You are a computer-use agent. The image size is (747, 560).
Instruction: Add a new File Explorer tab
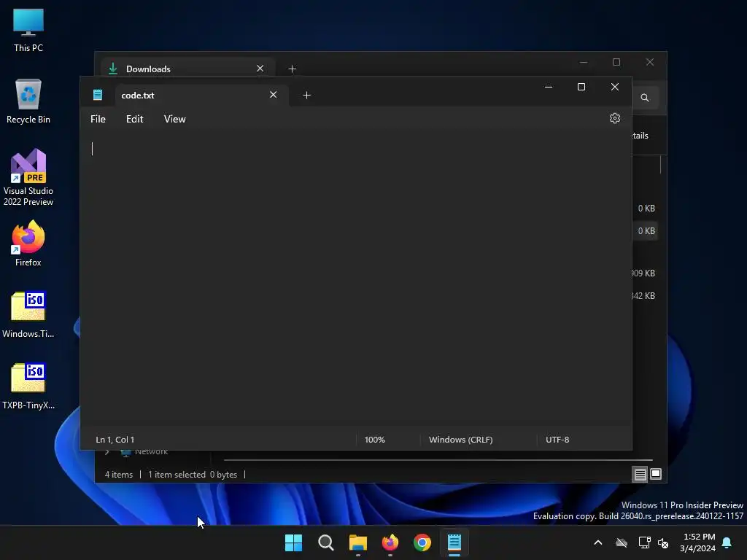click(292, 69)
